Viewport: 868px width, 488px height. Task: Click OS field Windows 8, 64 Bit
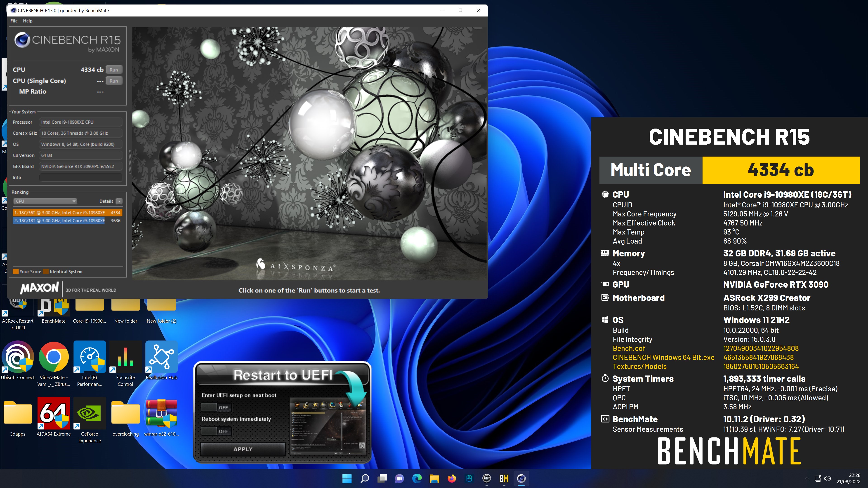click(80, 144)
